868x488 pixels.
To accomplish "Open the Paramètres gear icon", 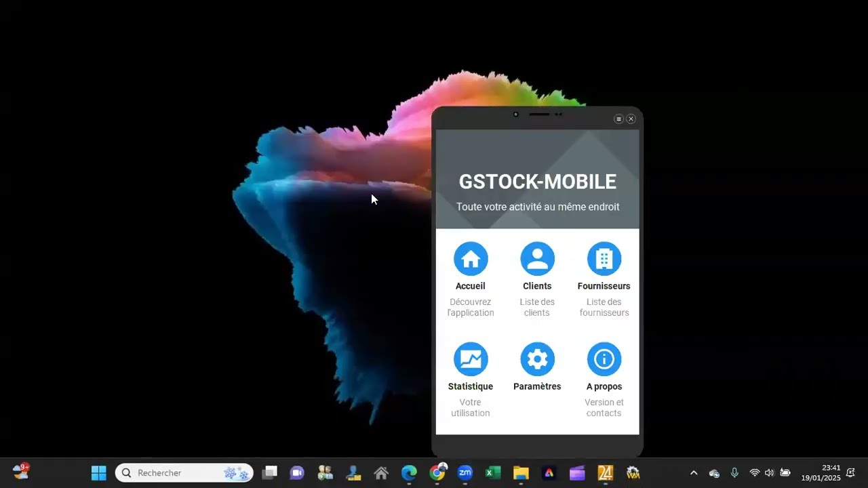I will point(537,359).
